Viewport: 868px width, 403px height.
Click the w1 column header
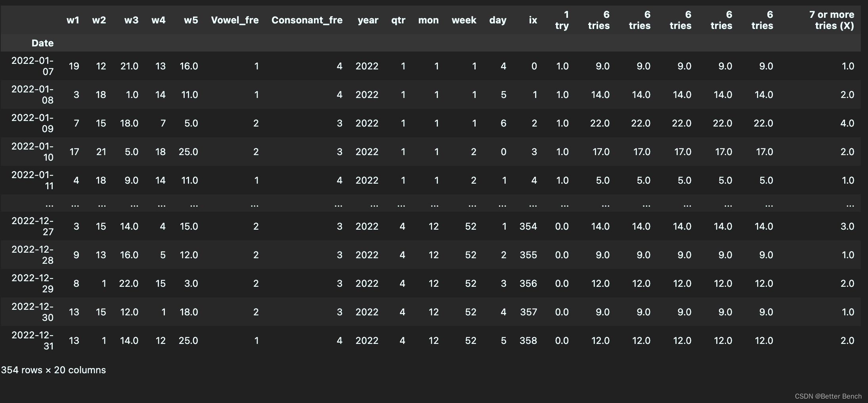(73, 20)
